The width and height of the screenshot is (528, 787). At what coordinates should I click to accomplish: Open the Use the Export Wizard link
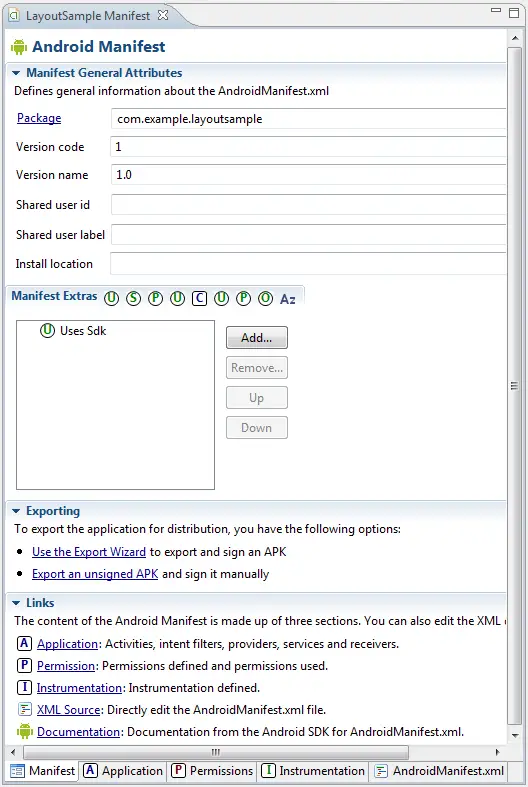(x=89, y=552)
